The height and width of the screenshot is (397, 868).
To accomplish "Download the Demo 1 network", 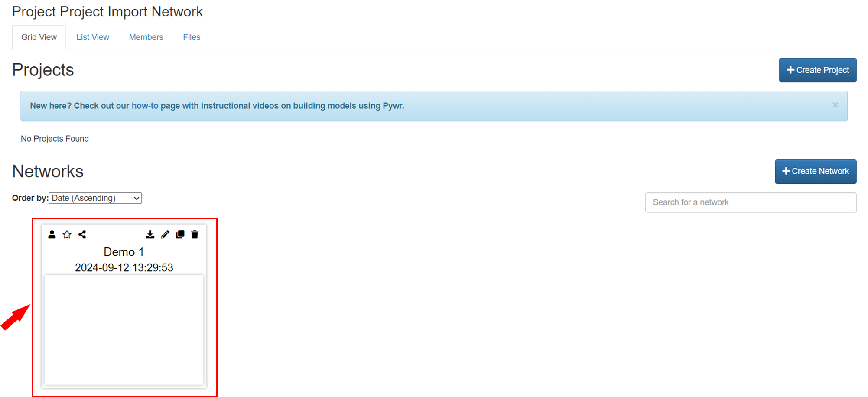I will pos(150,234).
